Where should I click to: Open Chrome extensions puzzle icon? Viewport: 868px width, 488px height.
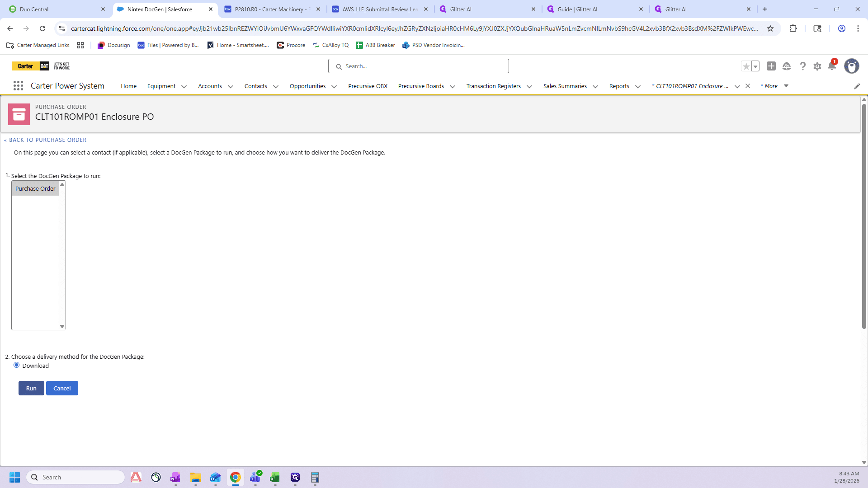click(x=793, y=28)
